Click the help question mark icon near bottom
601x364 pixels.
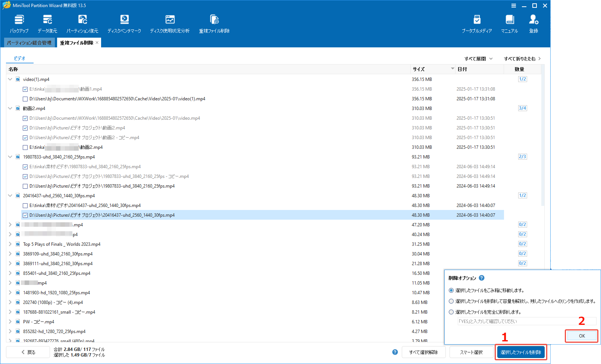tap(395, 352)
